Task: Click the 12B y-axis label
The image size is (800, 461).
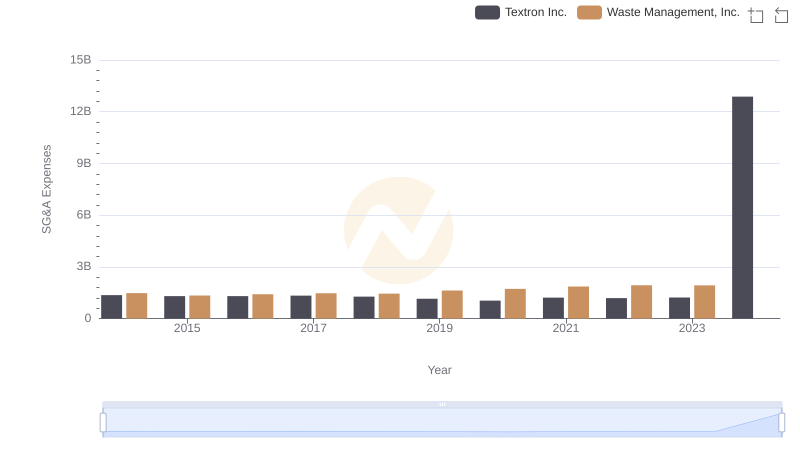Action: pos(81,111)
